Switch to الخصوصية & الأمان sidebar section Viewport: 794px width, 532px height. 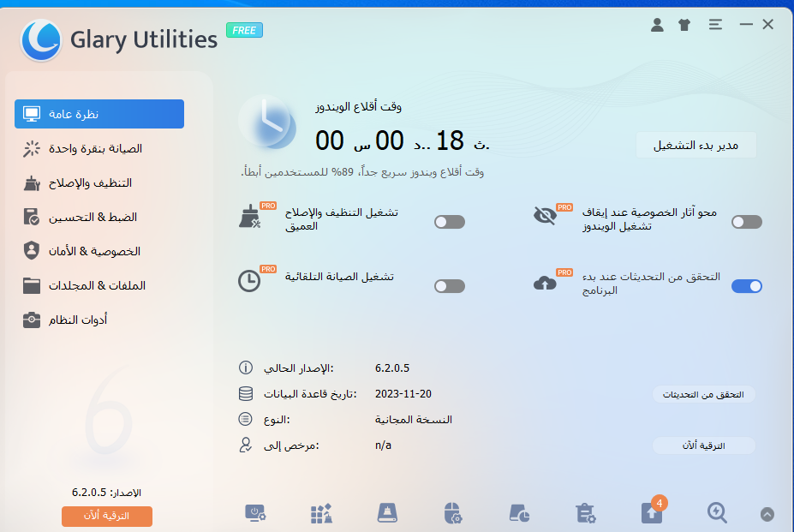tap(99, 251)
